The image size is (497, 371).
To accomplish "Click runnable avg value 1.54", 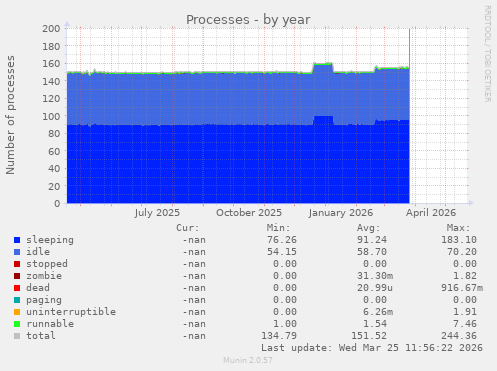I will [x=375, y=324].
